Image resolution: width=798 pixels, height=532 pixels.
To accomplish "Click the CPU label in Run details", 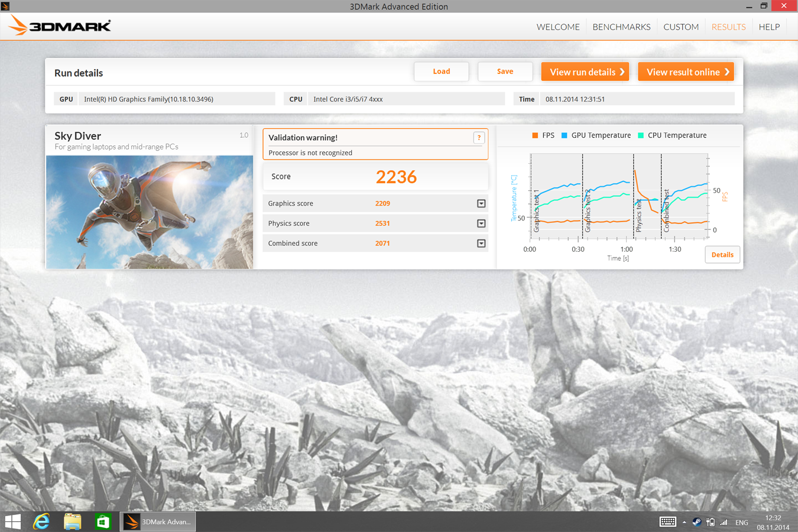I will tap(296, 99).
